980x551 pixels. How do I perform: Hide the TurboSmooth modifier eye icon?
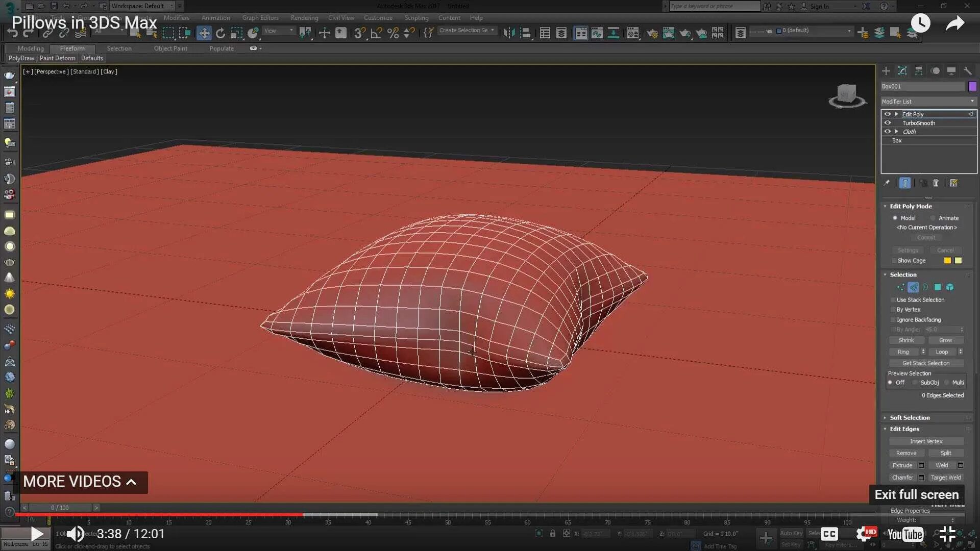click(888, 123)
